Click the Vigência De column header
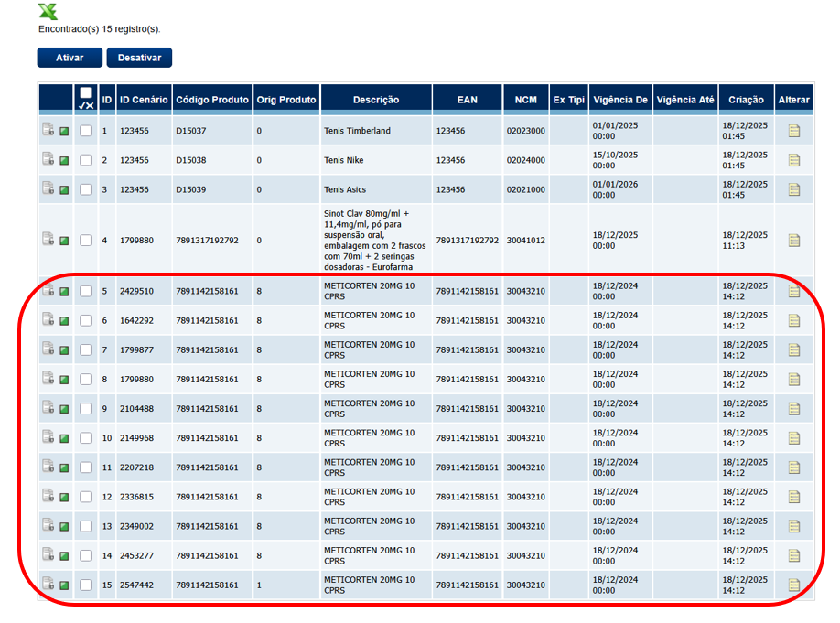 [620, 100]
